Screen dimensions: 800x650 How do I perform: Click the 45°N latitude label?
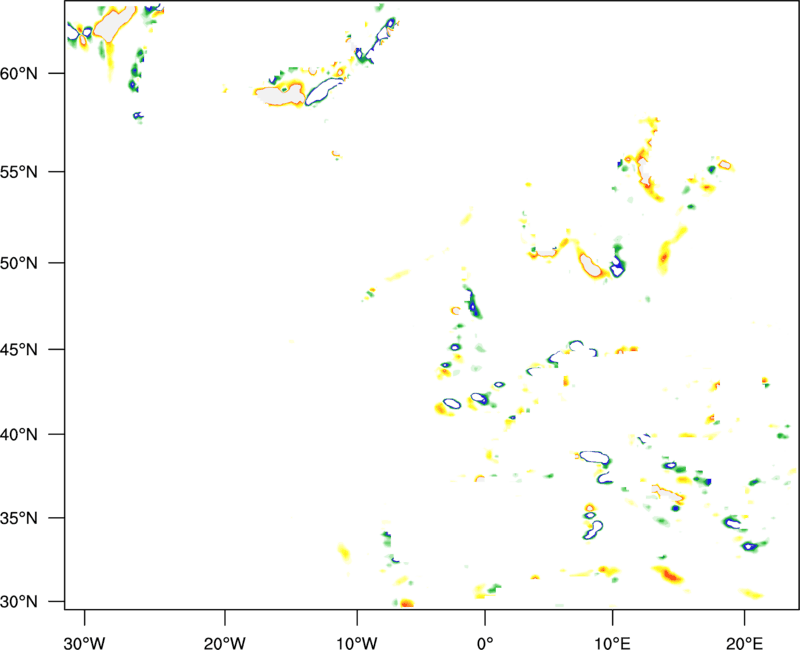pyautogui.click(x=19, y=349)
